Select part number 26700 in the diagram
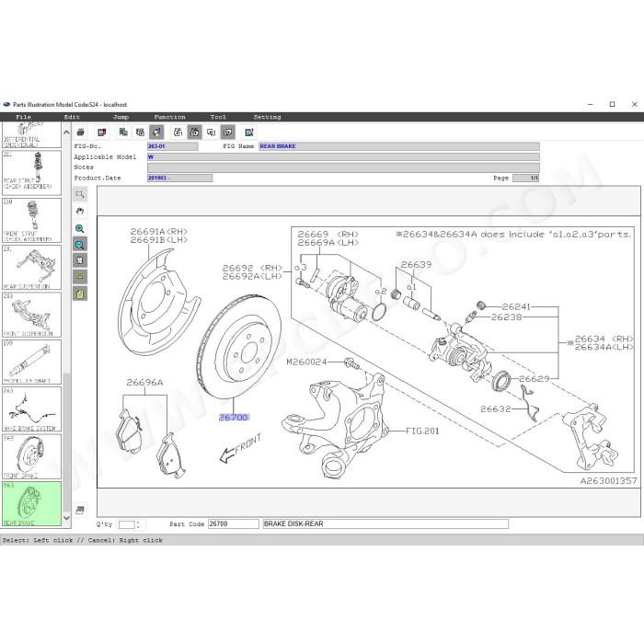Screen dimensions: 644x644 234,418
